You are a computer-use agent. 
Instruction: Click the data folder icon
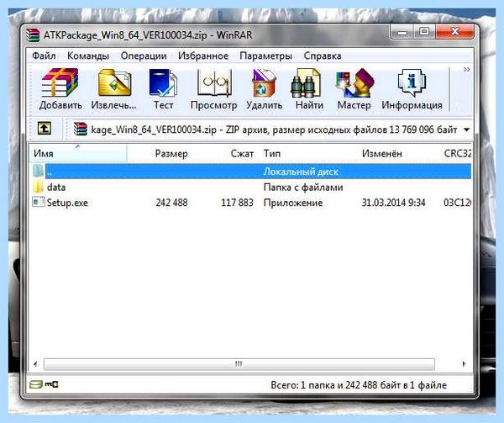38,187
